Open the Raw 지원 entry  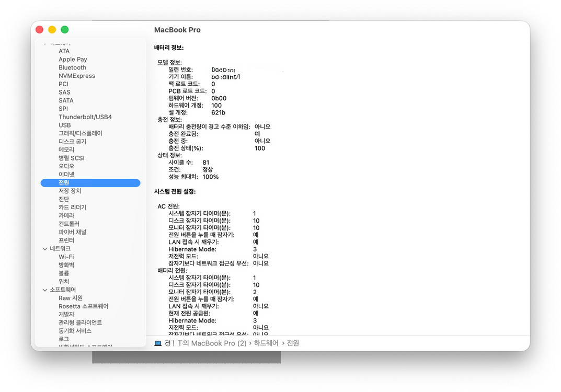[x=71, y=298]
